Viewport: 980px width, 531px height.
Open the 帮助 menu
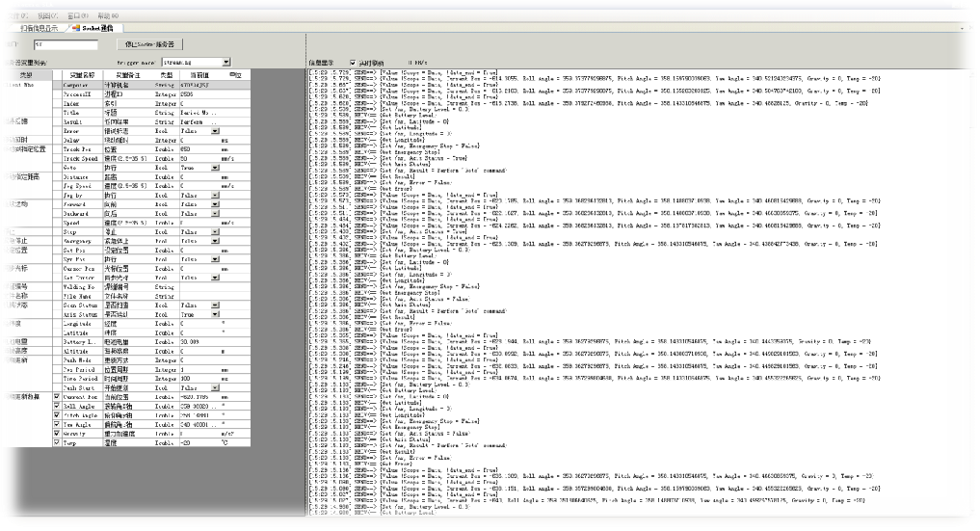coord(108,15)
